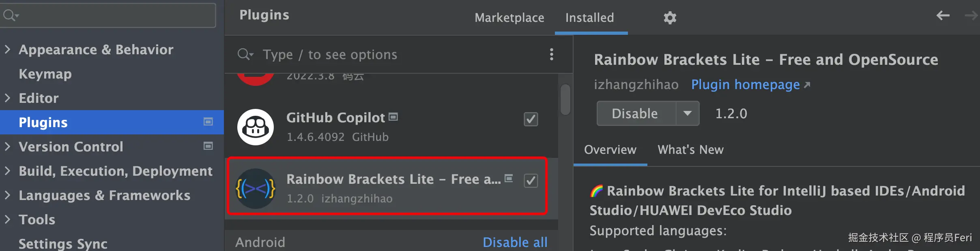
Task: Expand the Build, Execution, Deployment section
Action: [x=7, y=171]
